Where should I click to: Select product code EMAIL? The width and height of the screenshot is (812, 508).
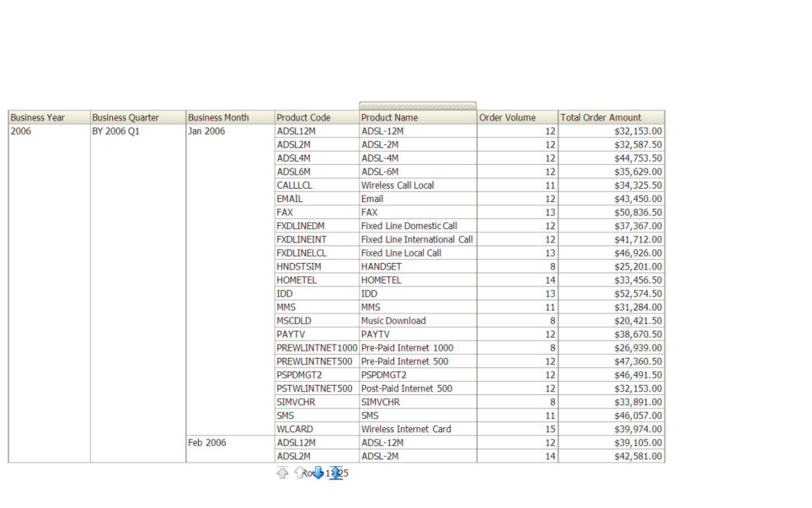click(x=290, y=198)
